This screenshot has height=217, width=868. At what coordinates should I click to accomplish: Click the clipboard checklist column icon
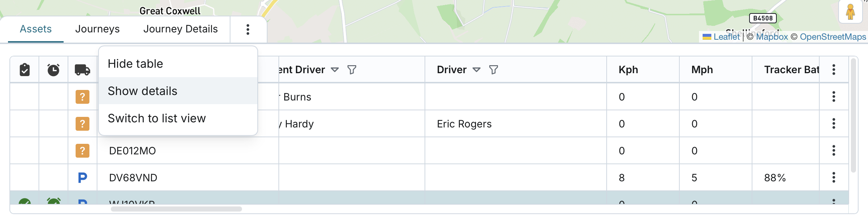pyautogui.click(x=25, y=70)
